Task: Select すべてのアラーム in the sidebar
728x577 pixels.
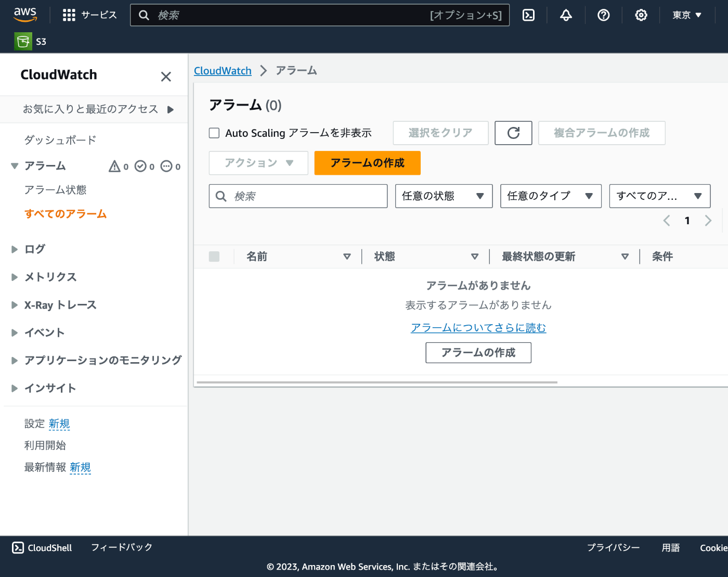Action: 66,214
